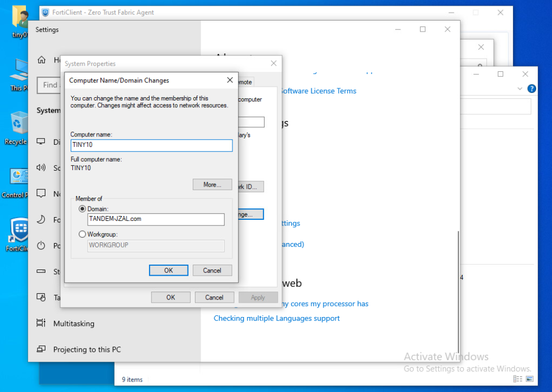Click the Power icon in Settings sidebar
The height and width of the screenshot is (392, 552).
coord(41,246)
